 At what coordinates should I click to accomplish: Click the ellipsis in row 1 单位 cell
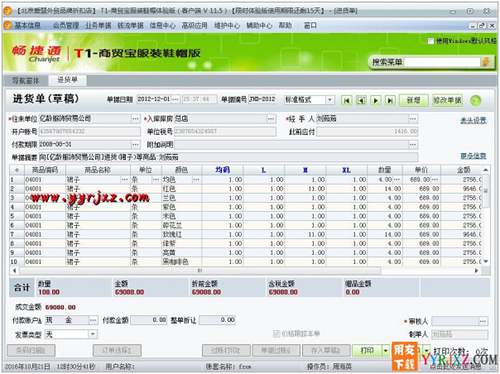tap(155, 180)
